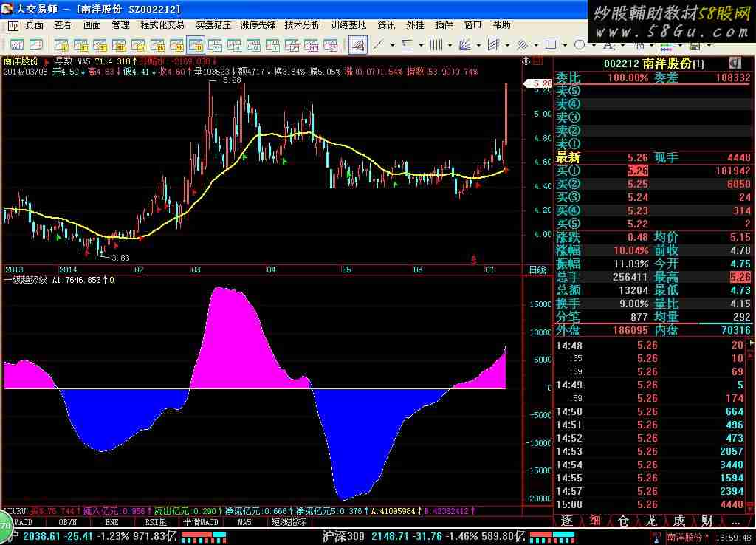Screen dimensions: 756x545
Task: Select the vertical cycle lines tool
Action: click(x=436, y=45)
